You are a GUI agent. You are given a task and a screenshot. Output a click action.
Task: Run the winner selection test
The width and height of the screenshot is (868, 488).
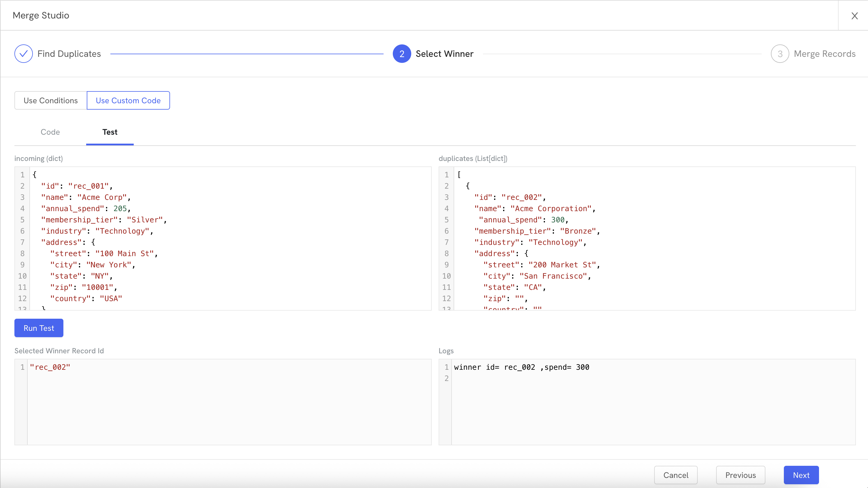pos(39,328)
